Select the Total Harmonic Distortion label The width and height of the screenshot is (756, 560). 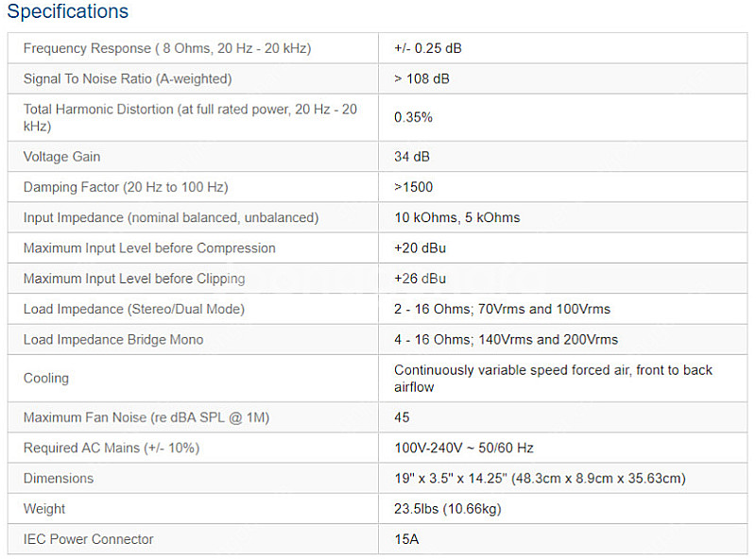pyautogui.click(x=191, y=118)
